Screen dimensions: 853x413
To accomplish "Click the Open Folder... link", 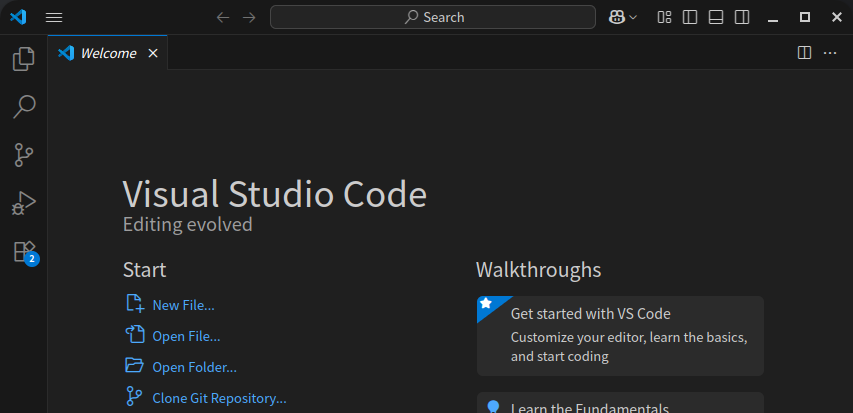I will [194, 367].
